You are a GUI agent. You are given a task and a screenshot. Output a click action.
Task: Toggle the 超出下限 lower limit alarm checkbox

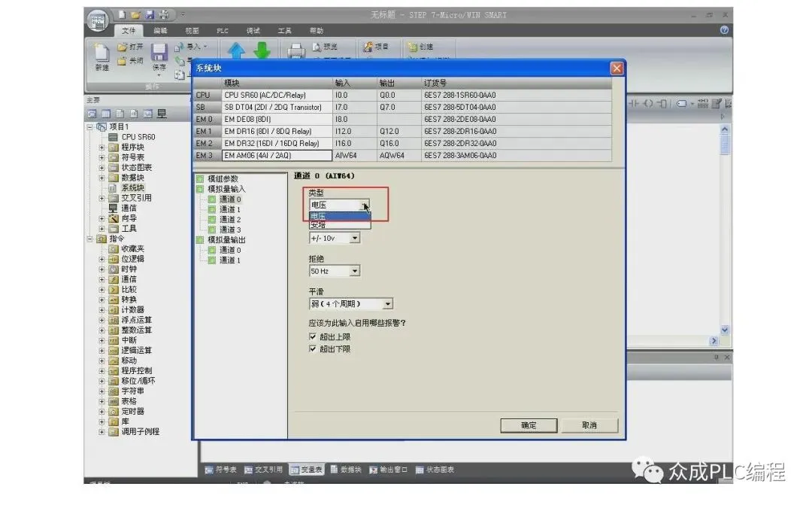(313, 349)
